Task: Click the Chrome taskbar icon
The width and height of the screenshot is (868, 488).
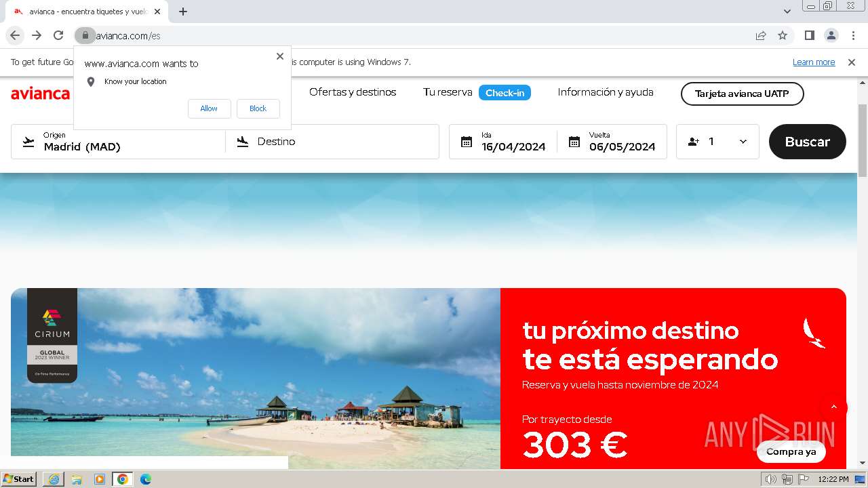Action: tap(123, 479)
